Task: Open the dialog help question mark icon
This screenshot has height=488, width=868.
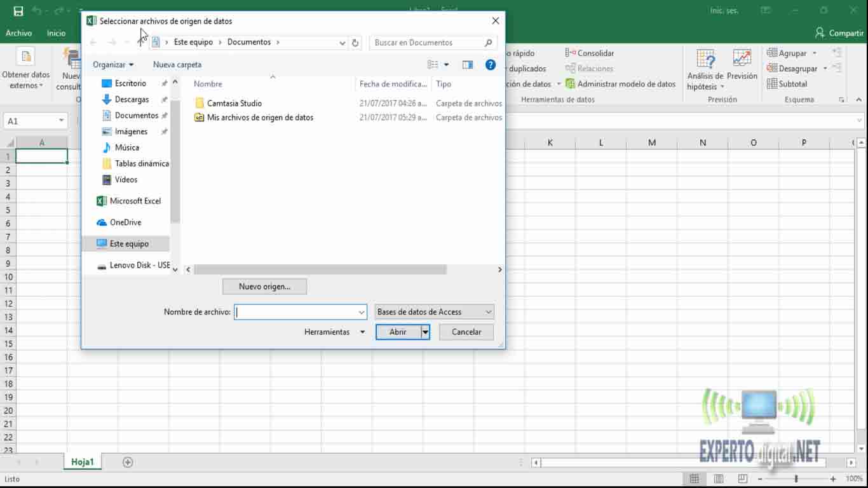Action: [x=490, y=65]
